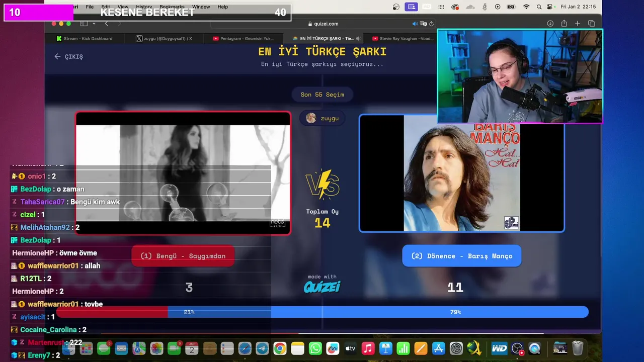Open the History menu

point(144,7)
